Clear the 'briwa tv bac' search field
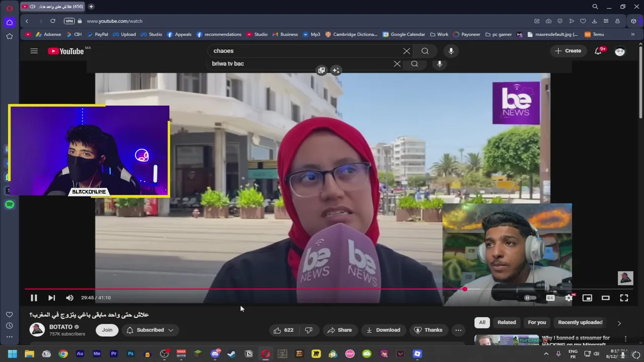Image resolution: width=644 pixels, height=362 pixels. [x=397, y=64]
